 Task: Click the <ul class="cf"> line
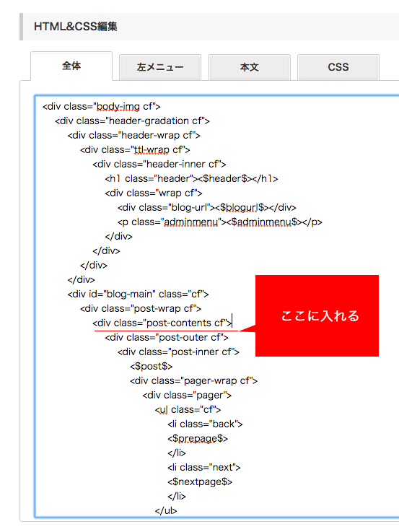tap(188, 410)
